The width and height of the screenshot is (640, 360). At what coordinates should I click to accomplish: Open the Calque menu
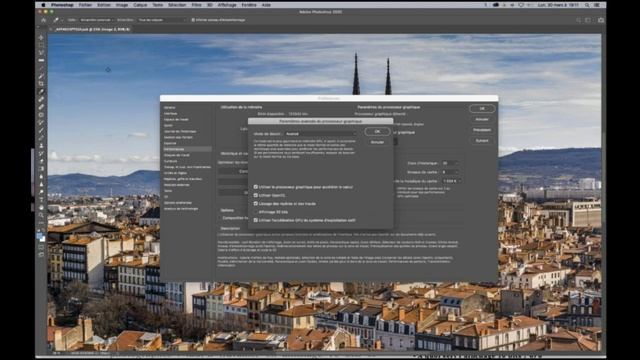[140, 5]
